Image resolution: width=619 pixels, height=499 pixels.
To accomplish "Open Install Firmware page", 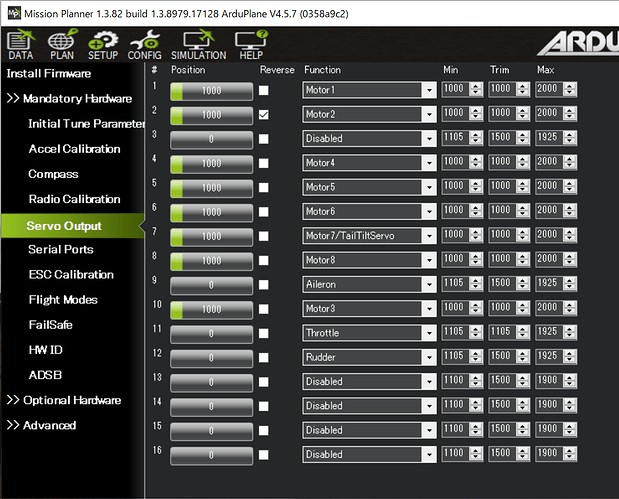I will click(49, 73).
